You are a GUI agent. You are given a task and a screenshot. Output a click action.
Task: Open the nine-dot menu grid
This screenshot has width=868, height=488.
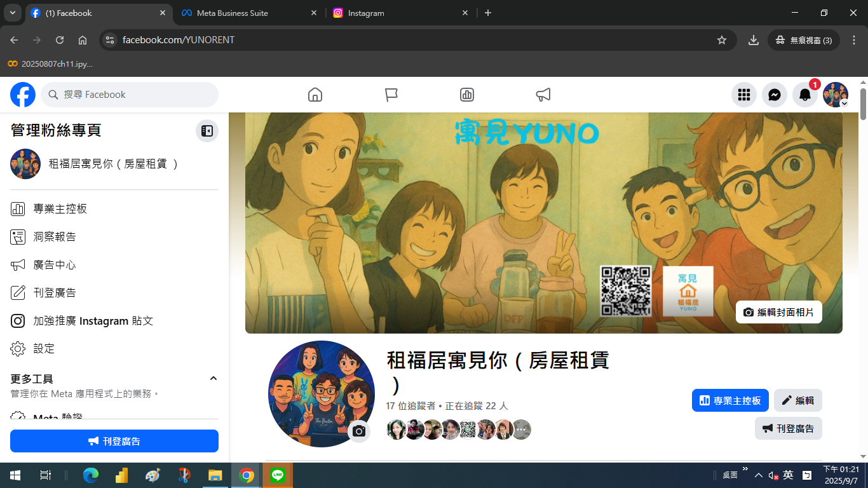click(x=743, y=95)
